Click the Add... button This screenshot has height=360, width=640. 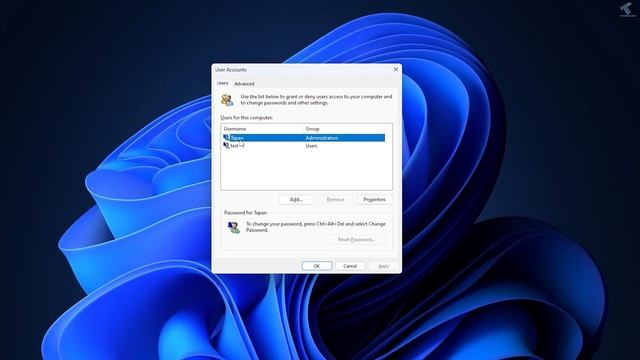point(296,200)
